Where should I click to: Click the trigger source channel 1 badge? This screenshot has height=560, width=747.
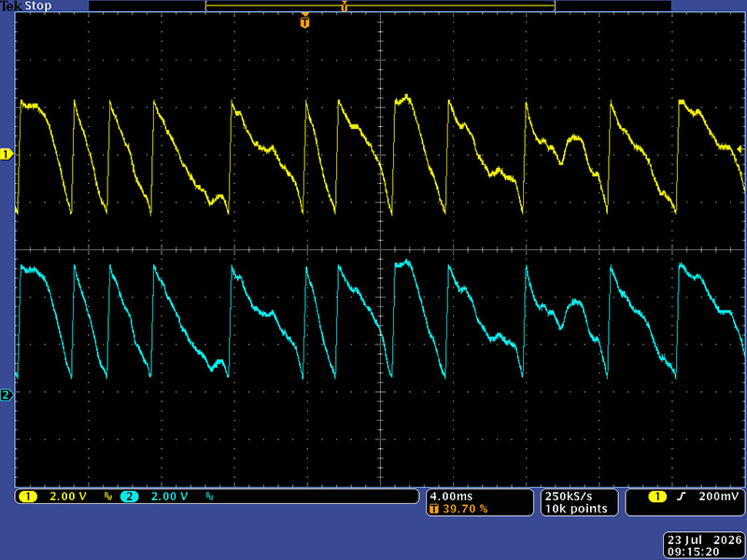tap(657, 497)
